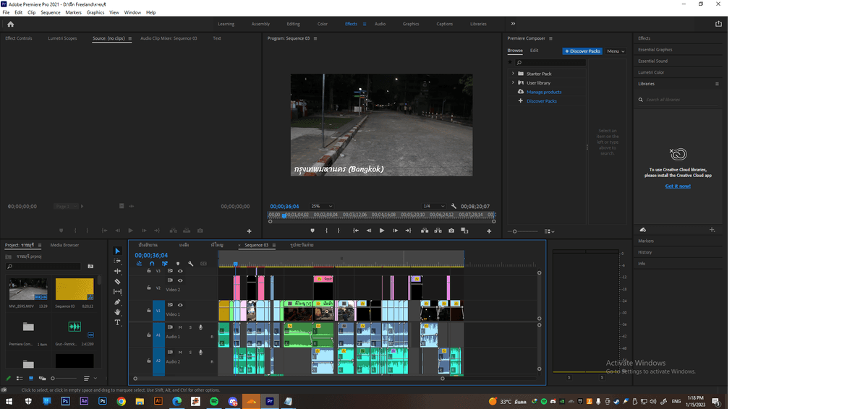Screen dimensions: 868x409
Task: Open the Sequence menu
Action: [51, 12]
